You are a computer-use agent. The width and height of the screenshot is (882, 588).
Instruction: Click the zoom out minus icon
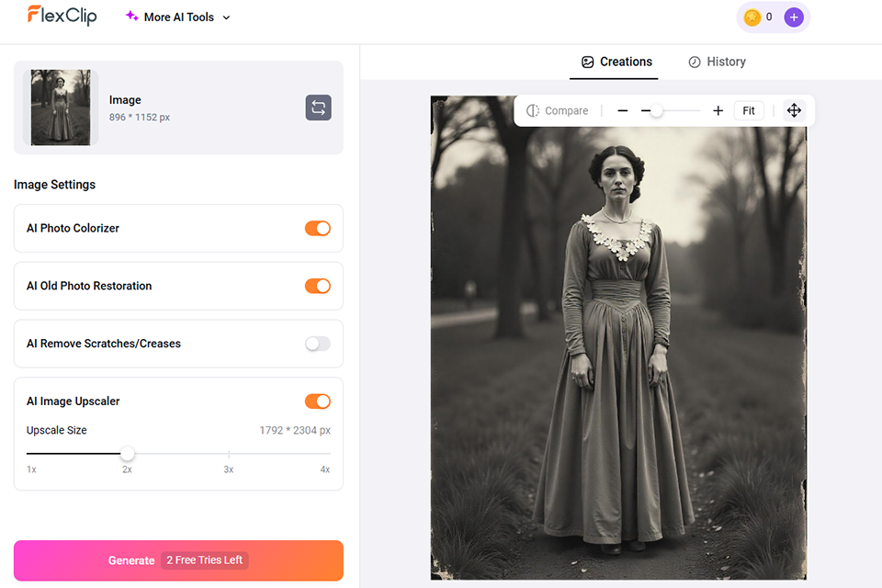click(x=622, y=111)
